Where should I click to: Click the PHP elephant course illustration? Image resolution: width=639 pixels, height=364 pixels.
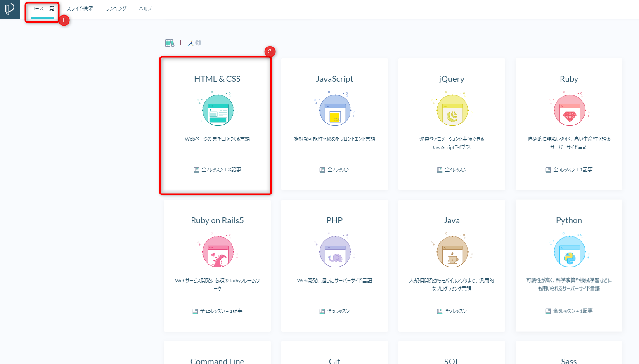tap(335, 251)
